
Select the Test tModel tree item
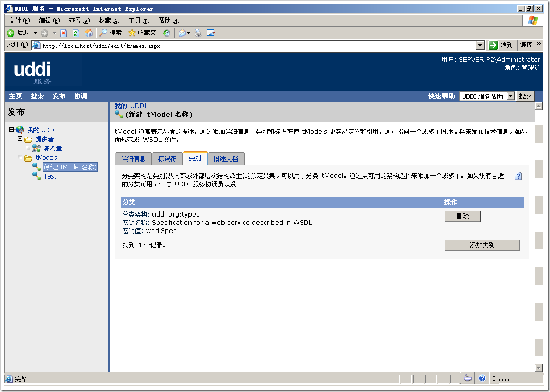[x=50, y=176]
